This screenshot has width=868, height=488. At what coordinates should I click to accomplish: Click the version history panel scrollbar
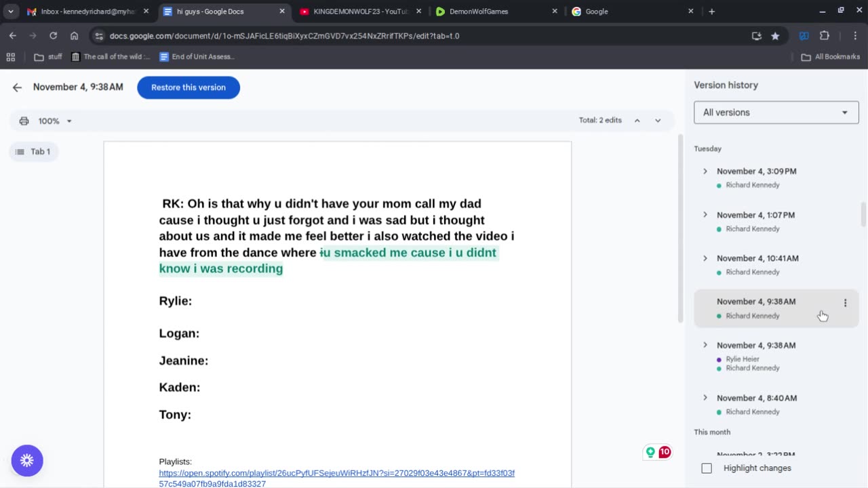click(x=863, y=214)
